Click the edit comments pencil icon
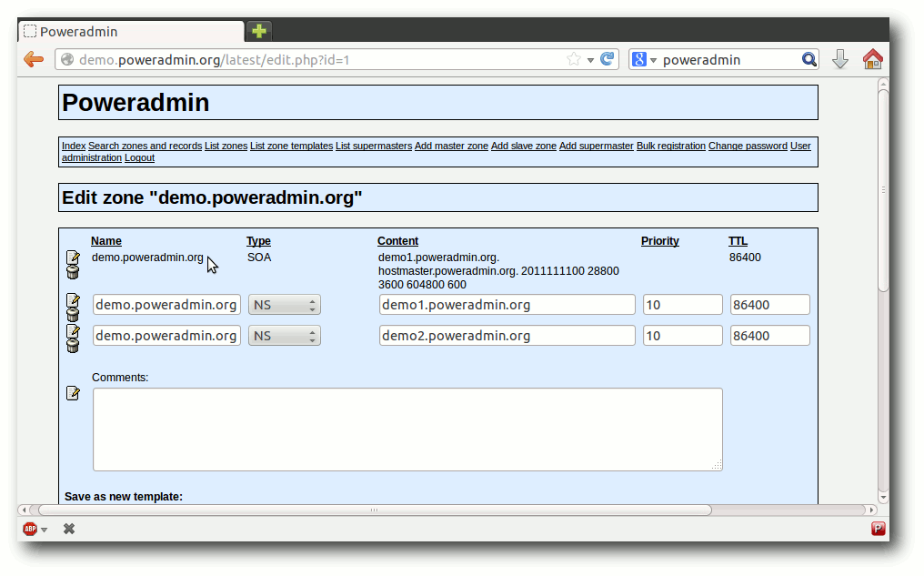 (73, 393)
